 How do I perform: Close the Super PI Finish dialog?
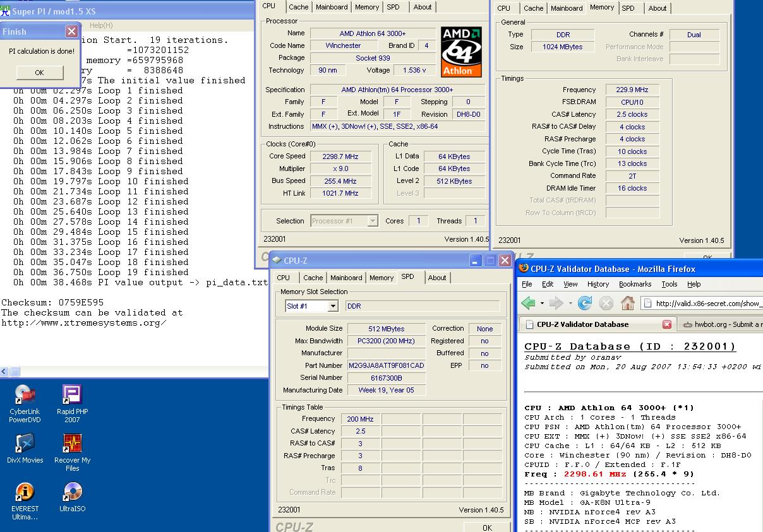pos(72,32)
